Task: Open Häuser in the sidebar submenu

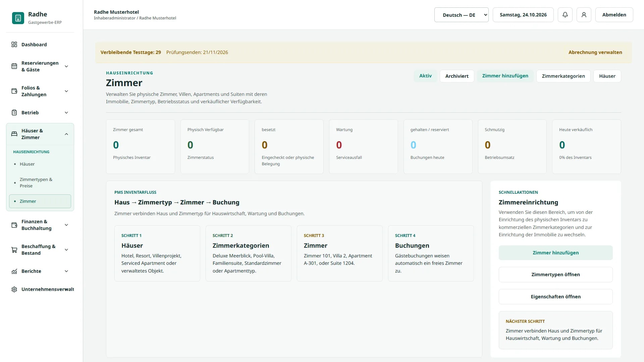Action: [40, 164]
